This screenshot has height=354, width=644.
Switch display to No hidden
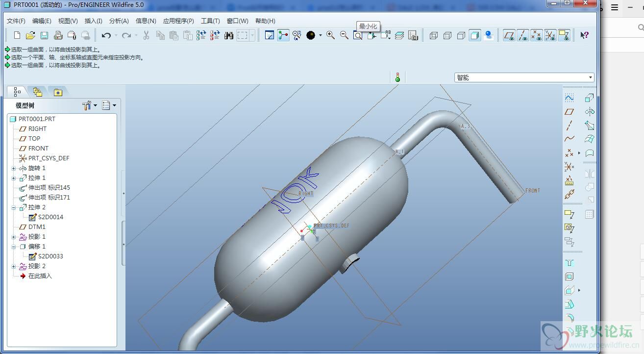(461, 35)
